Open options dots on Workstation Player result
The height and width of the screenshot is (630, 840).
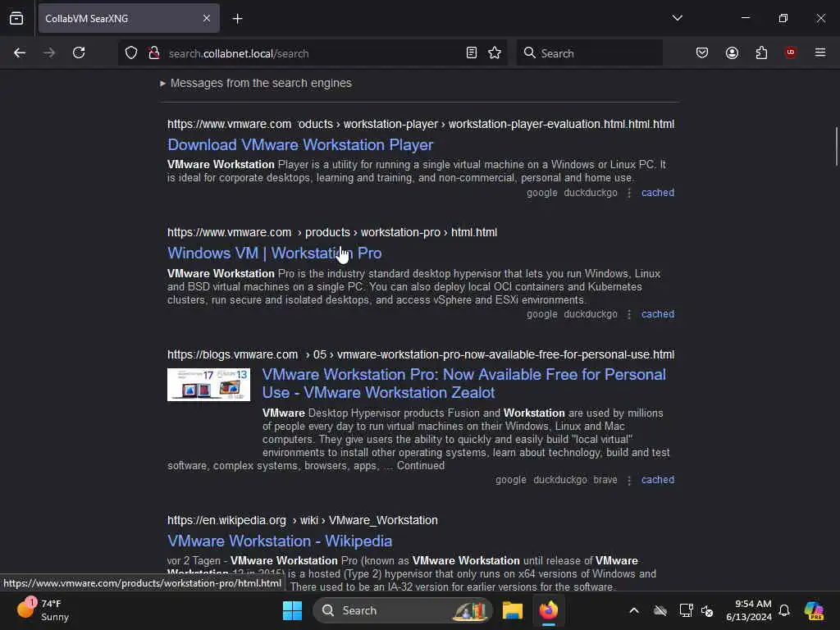629,193
